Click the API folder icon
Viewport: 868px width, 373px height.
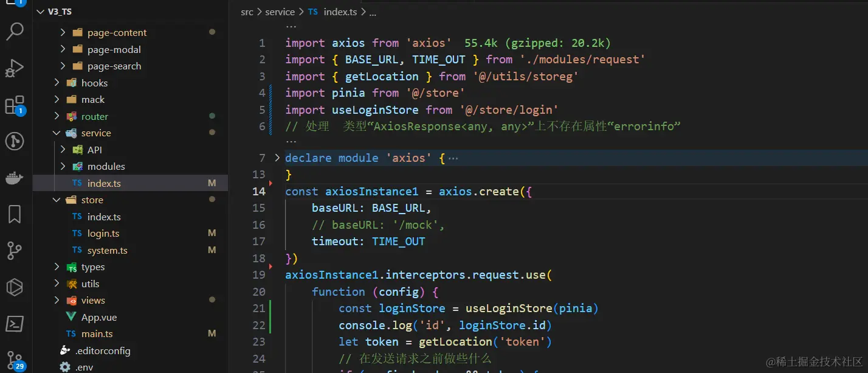(x=77, y=150)
